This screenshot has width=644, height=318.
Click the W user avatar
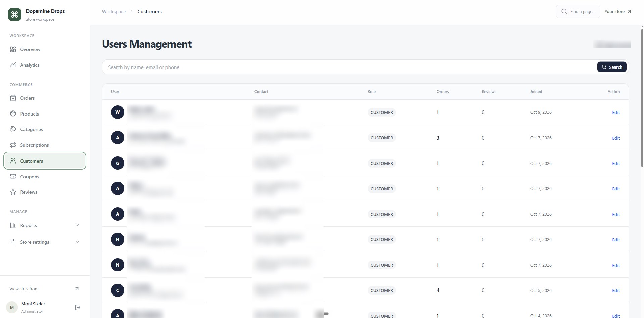pos(118,112)
